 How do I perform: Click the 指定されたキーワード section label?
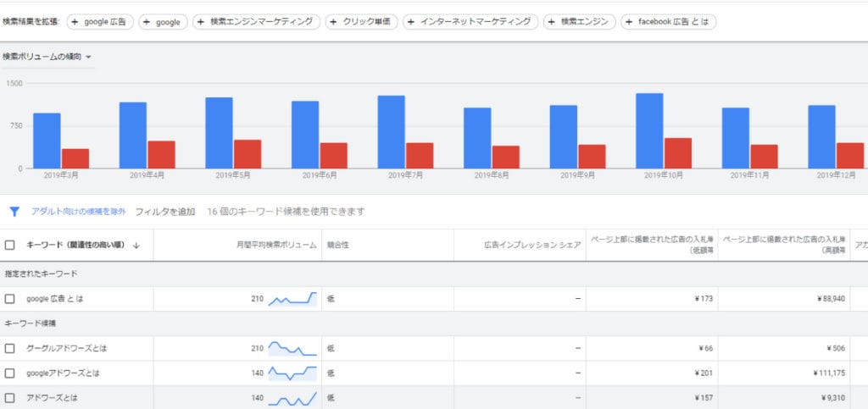41,274
